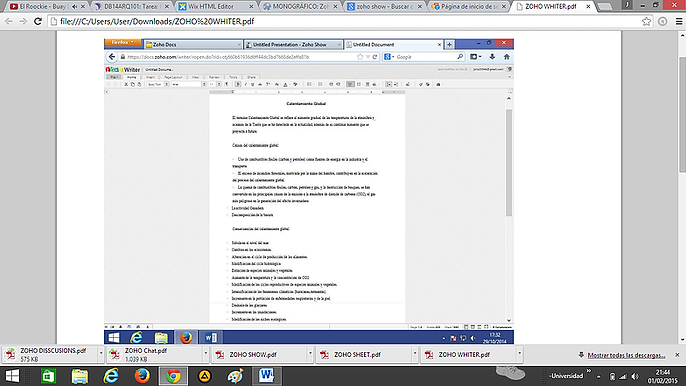The height and width of the screenshot is (386, 686).
Task: Select Untitled Presentation - Zoho Show tab
Action: 293,45
